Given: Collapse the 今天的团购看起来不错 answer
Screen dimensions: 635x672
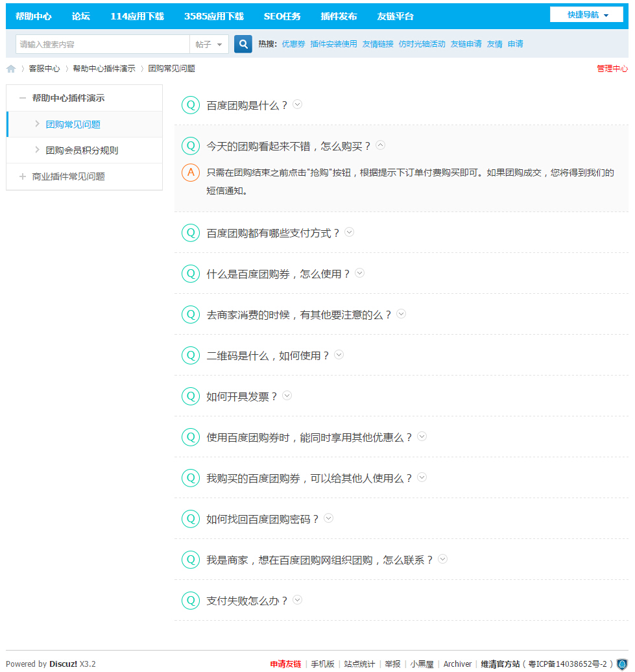Looking at the screenshot, I should 381,145.
